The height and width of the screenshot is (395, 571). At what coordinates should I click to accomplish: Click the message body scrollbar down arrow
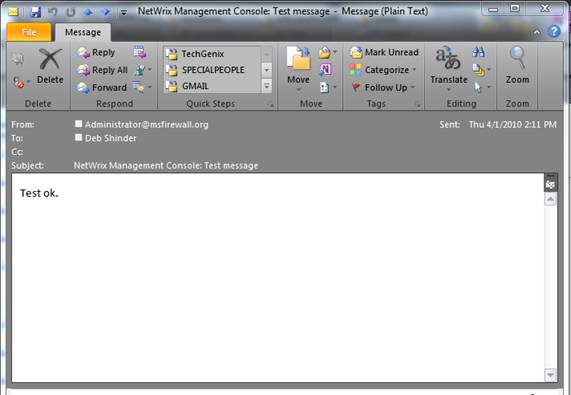pos(550,374)
